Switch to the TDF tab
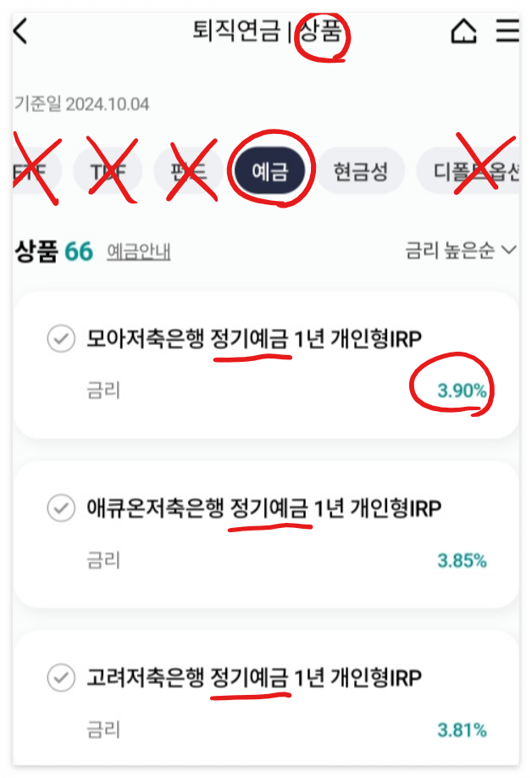This screenshot has width=532, height=778. [x=108, y=171]
